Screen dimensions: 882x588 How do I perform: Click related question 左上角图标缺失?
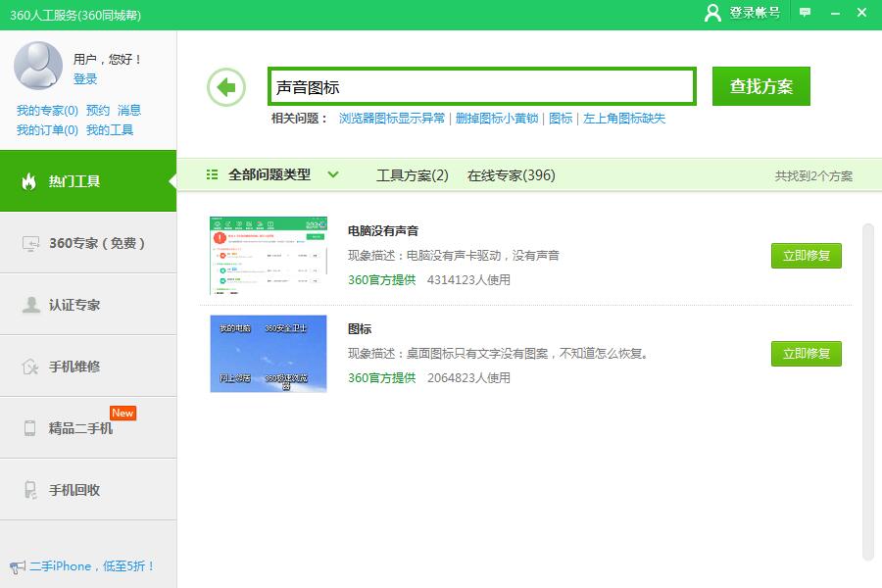(x=624, y=119)
